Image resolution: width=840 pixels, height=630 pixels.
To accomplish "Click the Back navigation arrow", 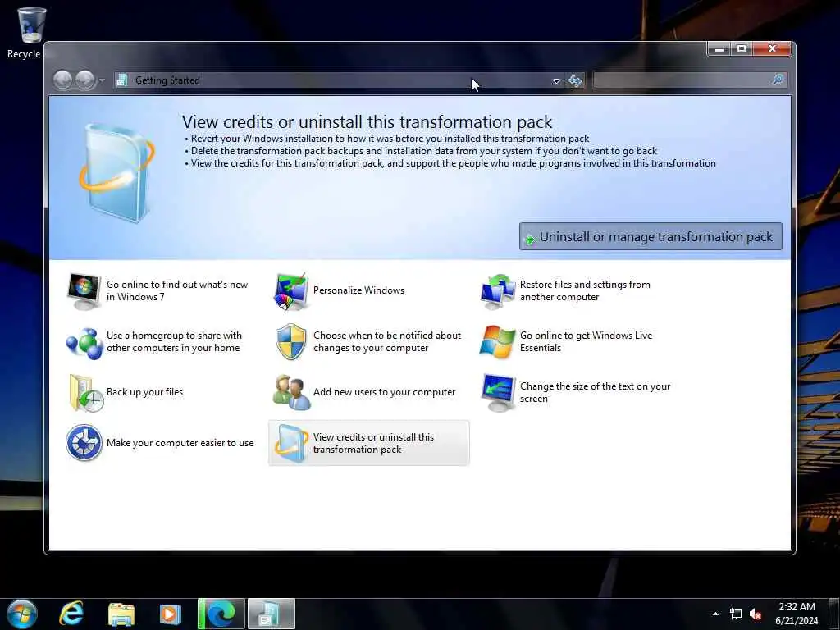I will [62, 80].
